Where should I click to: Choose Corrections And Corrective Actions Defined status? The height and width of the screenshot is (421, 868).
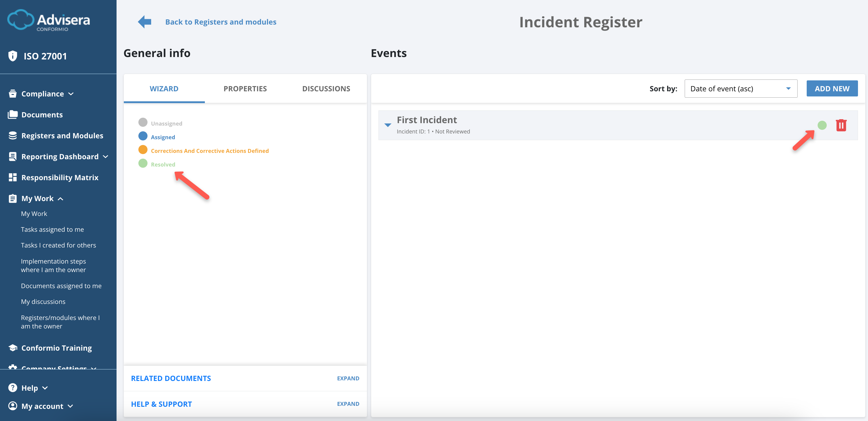click(210, 150)
